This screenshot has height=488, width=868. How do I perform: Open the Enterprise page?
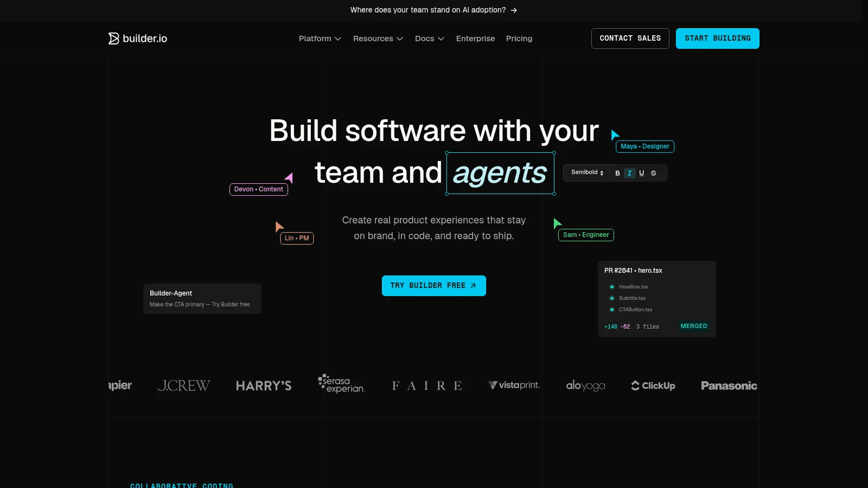475,38
